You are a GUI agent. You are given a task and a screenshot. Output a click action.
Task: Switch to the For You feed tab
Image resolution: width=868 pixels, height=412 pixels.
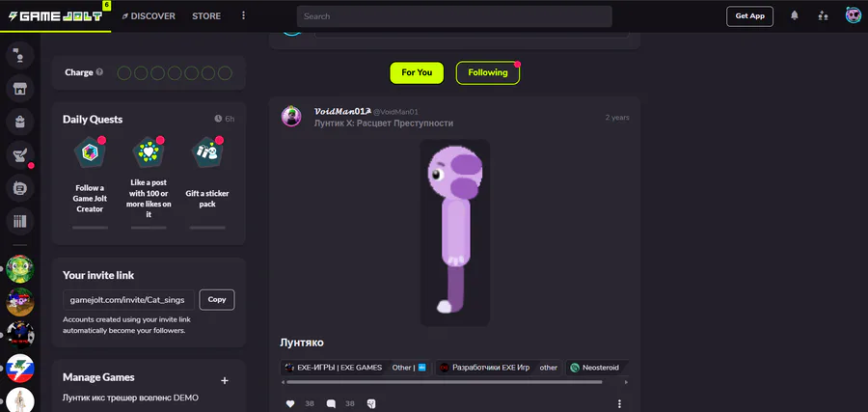pyautogui.click(x=417, y=72)
